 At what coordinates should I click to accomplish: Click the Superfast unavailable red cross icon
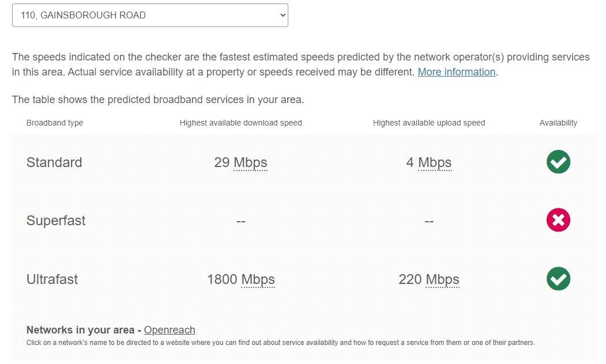(558, 220)
